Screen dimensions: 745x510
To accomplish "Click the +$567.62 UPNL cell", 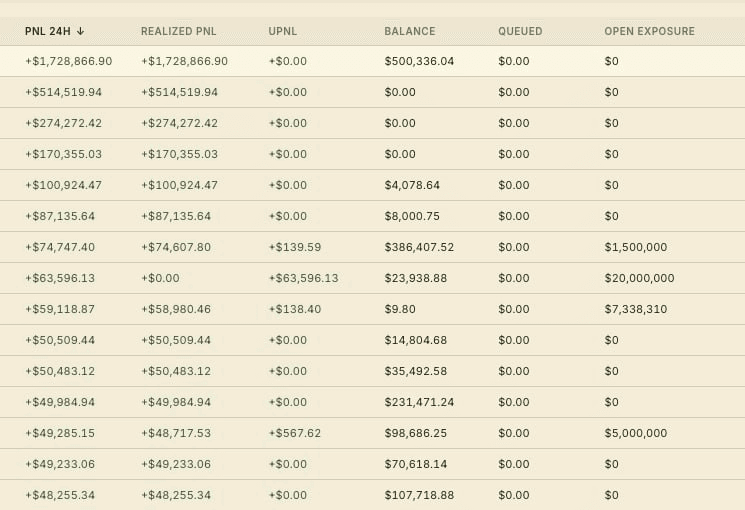I will click(295, 433).
